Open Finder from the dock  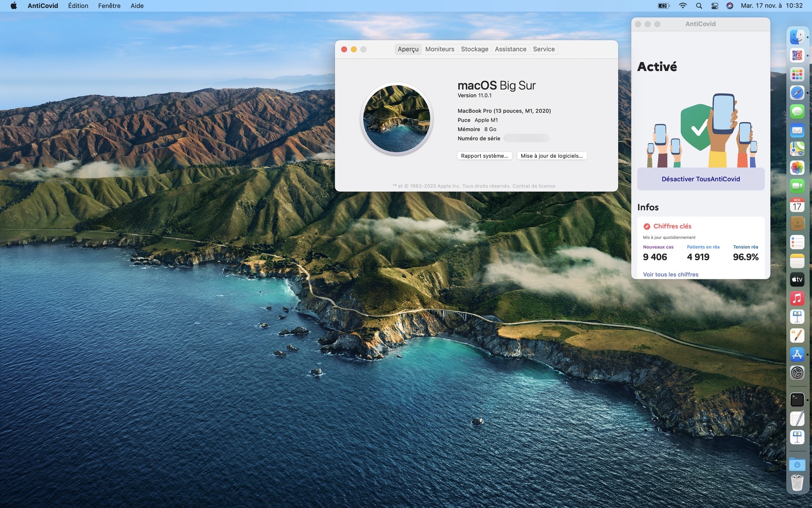797,37
